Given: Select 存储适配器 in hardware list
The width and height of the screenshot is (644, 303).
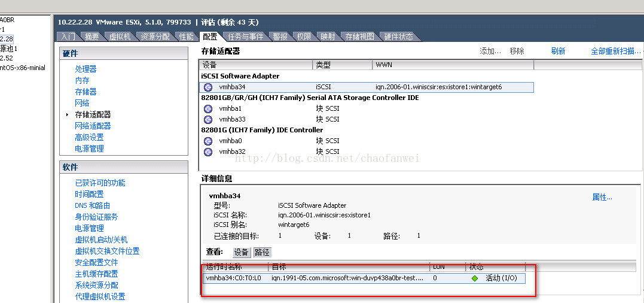Looking at the screenshot, I should click(93, 115).
